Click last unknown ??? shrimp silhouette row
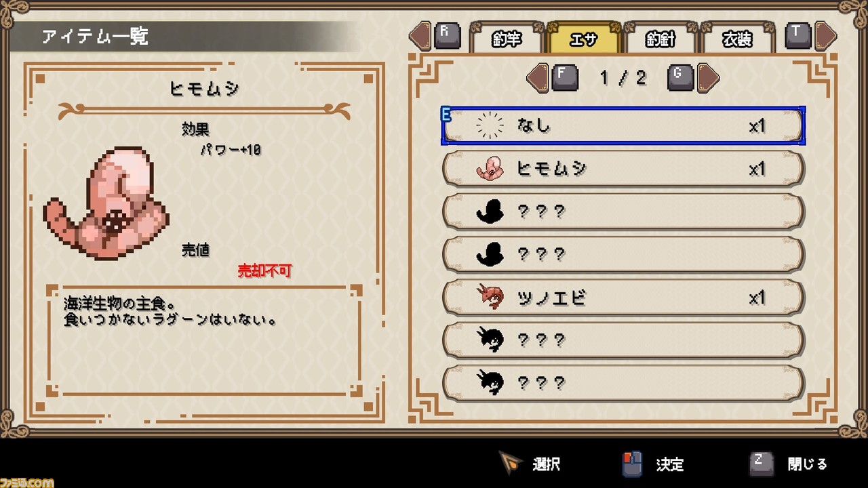Screen dimensions: 868x488 (623, 383)
